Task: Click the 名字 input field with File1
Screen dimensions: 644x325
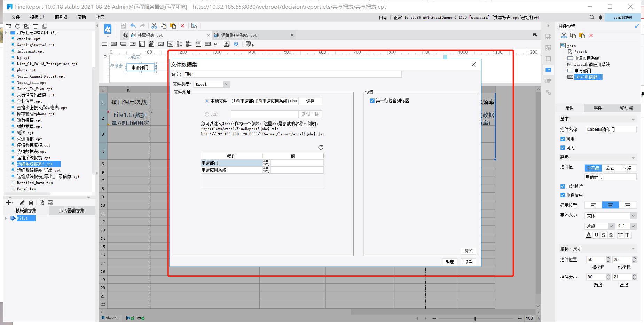Action: point(292,74)
